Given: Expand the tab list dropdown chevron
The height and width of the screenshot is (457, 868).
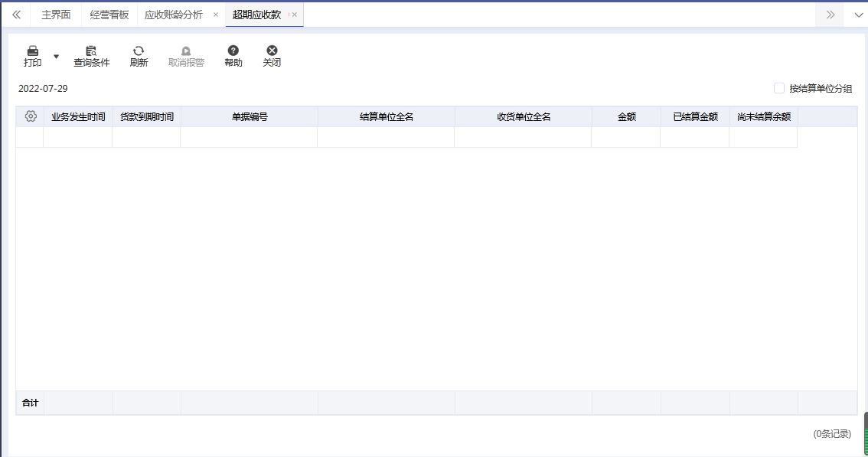Looking at the screenshot, I should pyautogui.click(x=858, y=15).
